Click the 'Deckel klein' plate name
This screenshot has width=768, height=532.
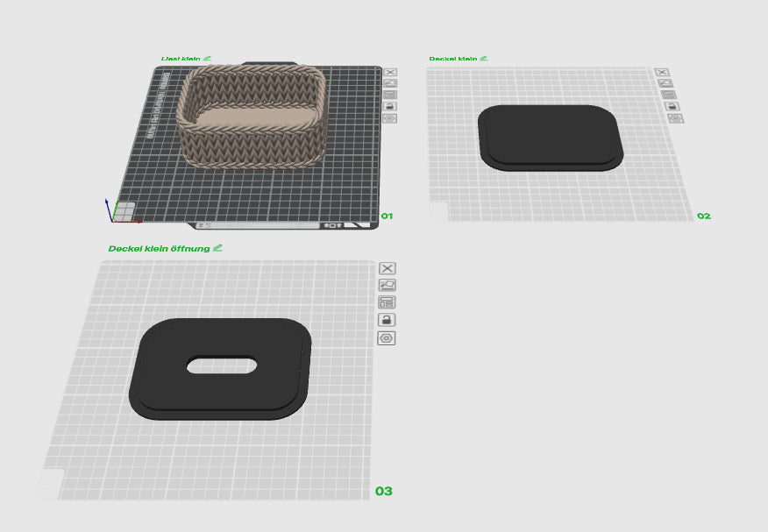point(453,59)
